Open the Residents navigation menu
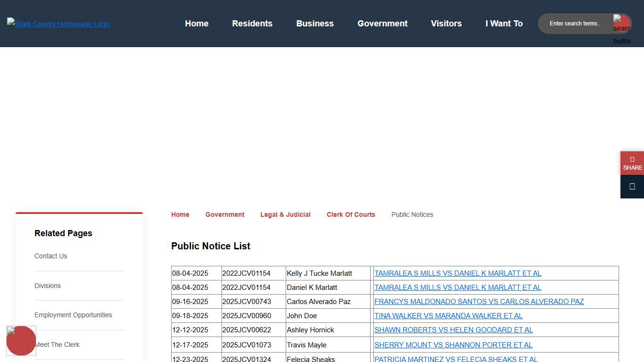 click(252, 24)
